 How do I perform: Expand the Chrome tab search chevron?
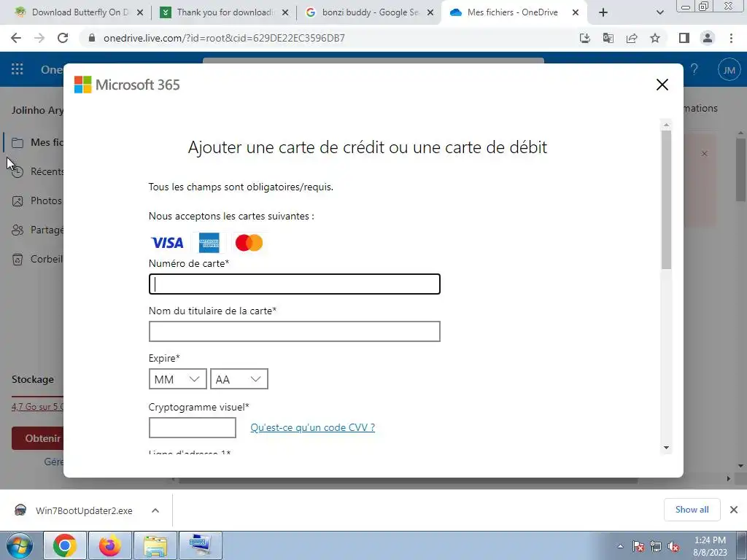pyautogui.click(x=659, y=12)
